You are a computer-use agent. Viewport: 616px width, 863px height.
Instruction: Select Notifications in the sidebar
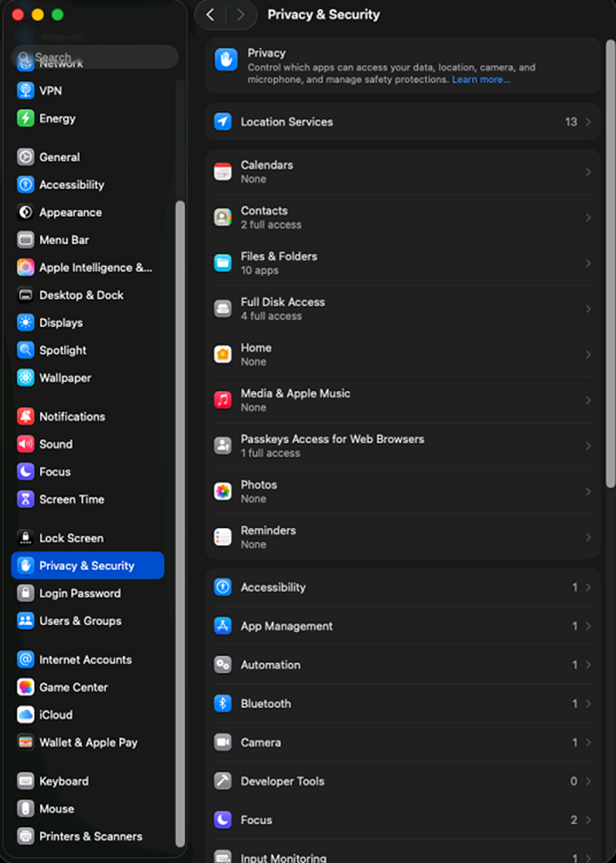point(71,417)
